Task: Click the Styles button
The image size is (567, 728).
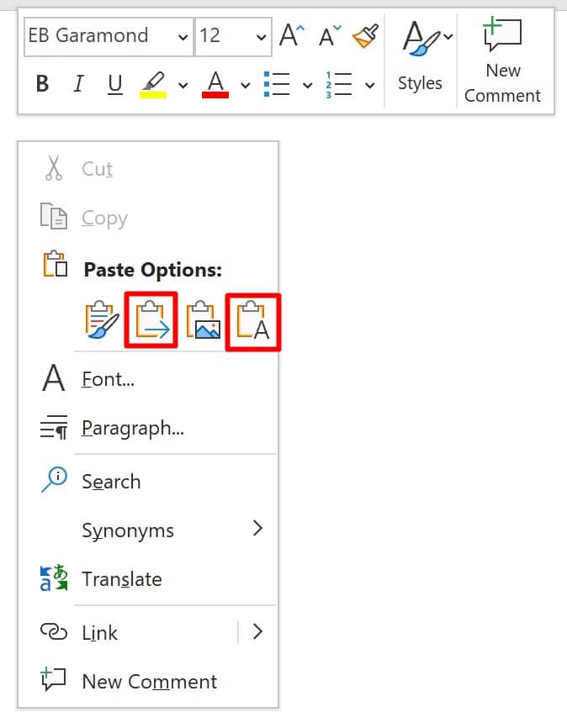Action: 420,59
